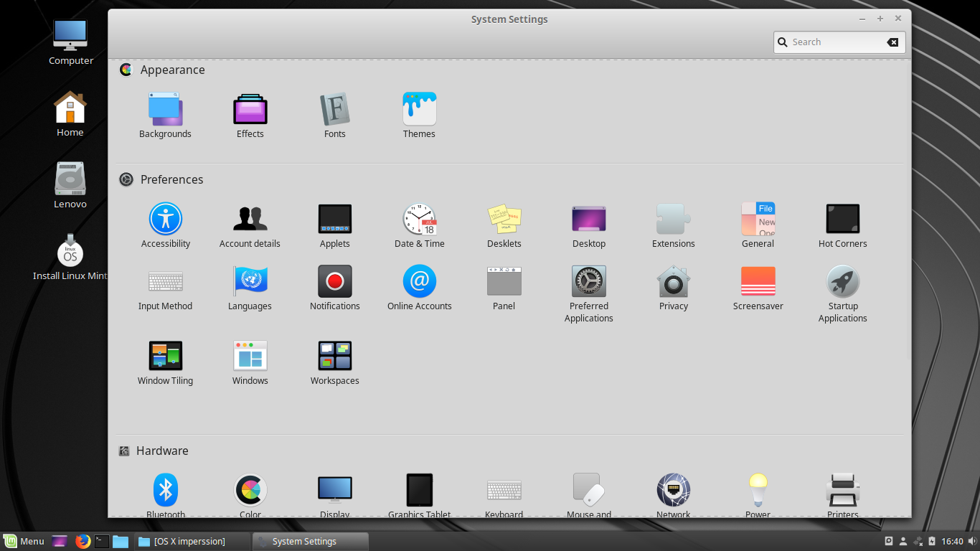Open file manager from the panel
Image resolution: width=980 pixels, height=551 pixels.
pyautogui.click(x=121, y=541)
